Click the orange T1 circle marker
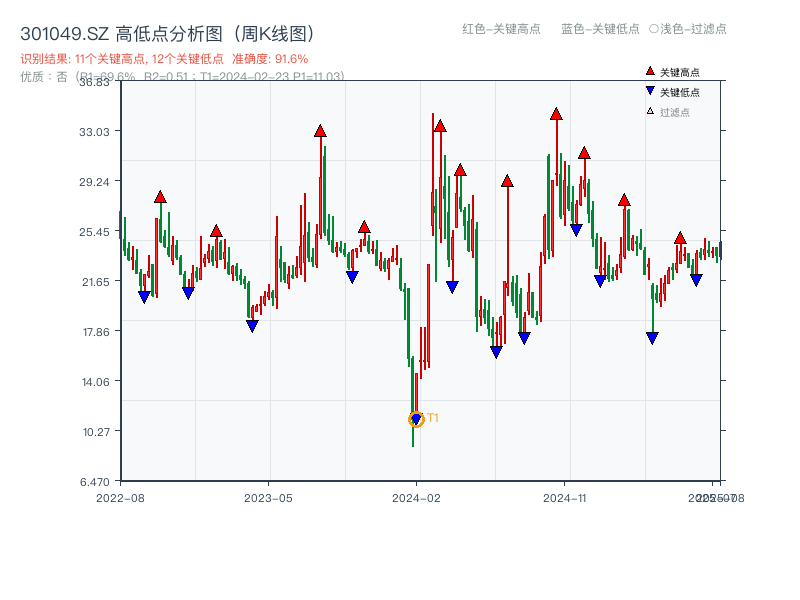 pyautogui.click(x=415, y=418)
